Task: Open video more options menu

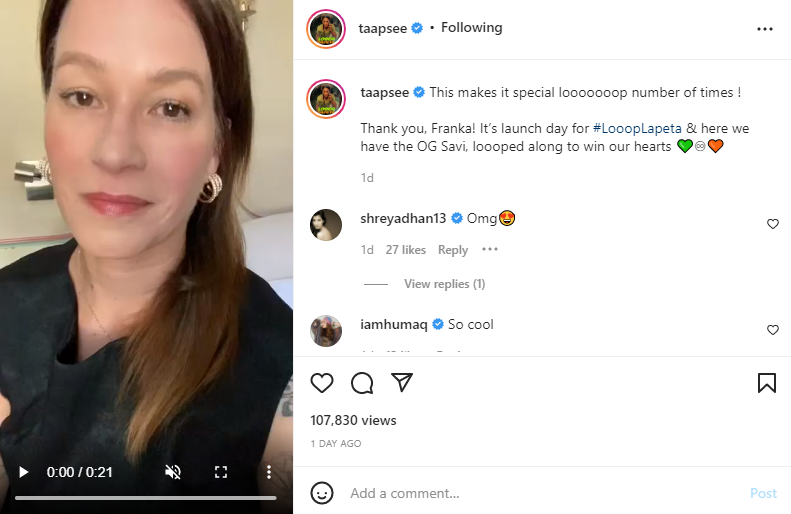Action: pos(268,472)
